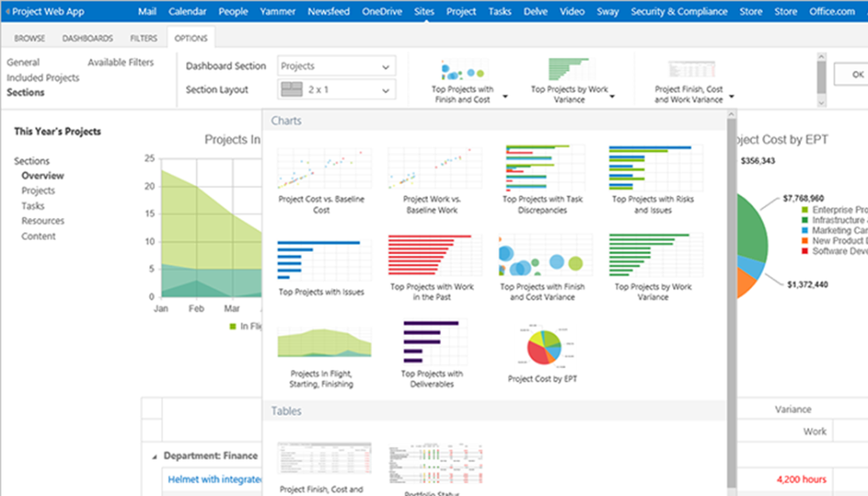Viewport: 868px width, 496px height.
Task: Click ribbon icon Project Finish, Cost and Work Variance
Action: click(692, 70)
